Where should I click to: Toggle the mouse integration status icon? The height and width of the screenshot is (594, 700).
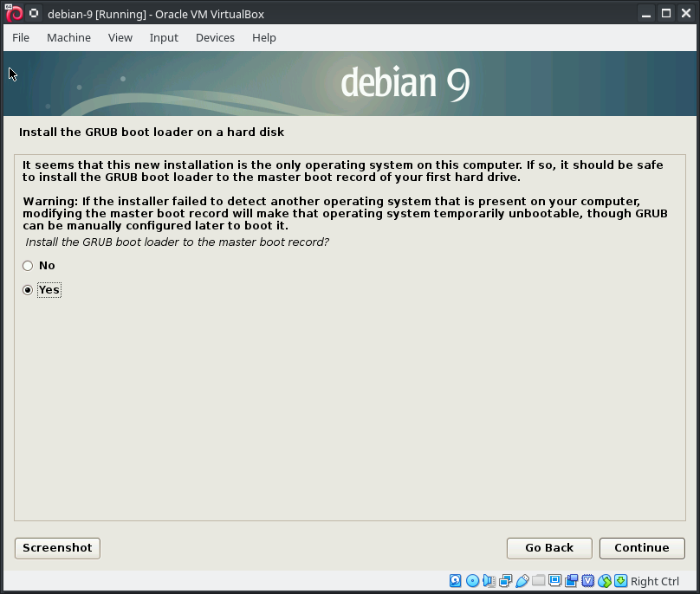[x=604, y=581]
